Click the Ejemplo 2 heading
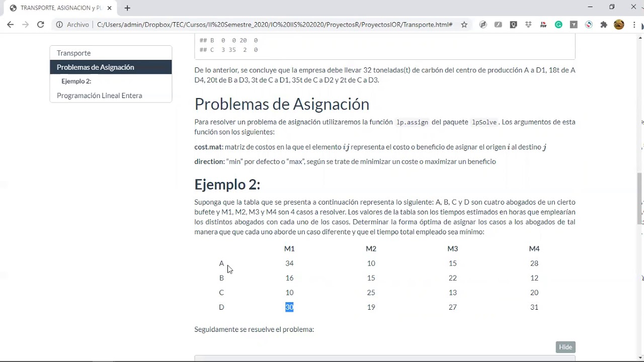Screen dimensions: 644x362 (x=227, y=185)
